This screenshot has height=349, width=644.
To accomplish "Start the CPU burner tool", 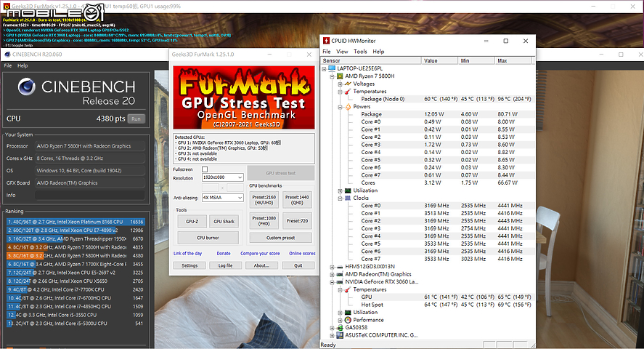I will tap(208, 238).
